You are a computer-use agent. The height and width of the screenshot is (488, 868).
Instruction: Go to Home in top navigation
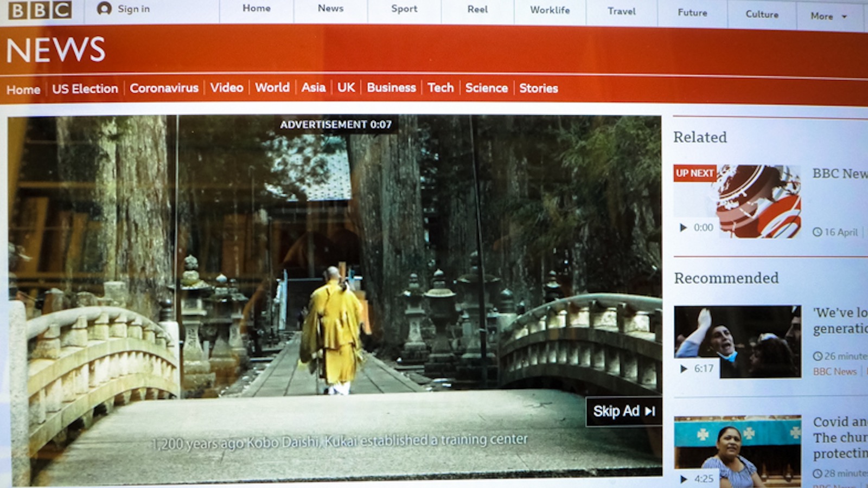[257, 8]
